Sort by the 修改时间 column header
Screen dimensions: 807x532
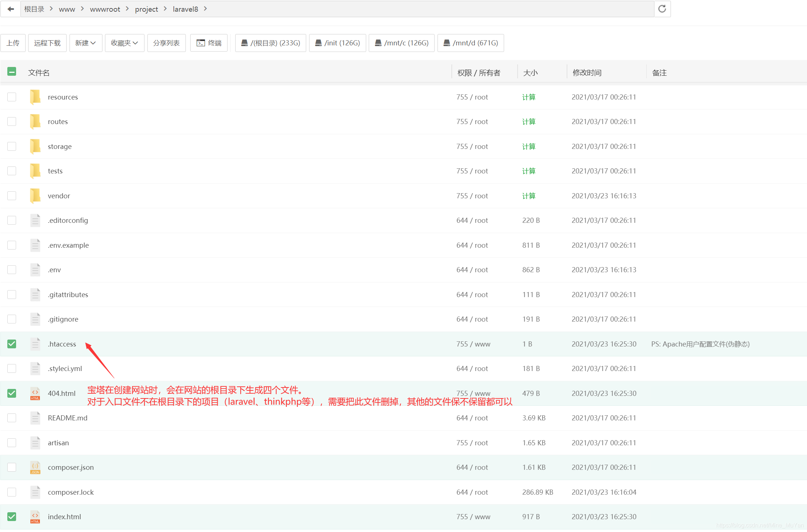click(x=587, y=72)
